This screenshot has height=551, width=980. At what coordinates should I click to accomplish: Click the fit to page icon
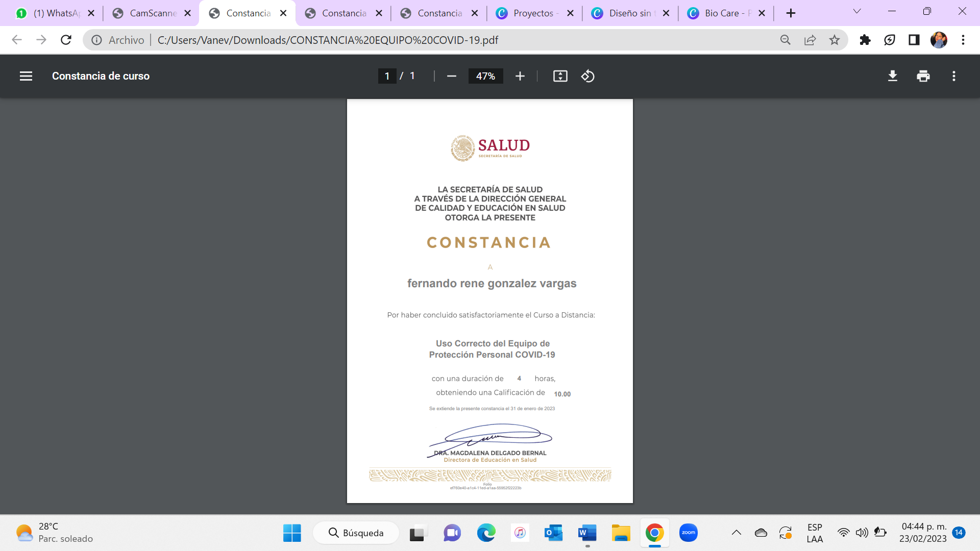pos(560,76)
